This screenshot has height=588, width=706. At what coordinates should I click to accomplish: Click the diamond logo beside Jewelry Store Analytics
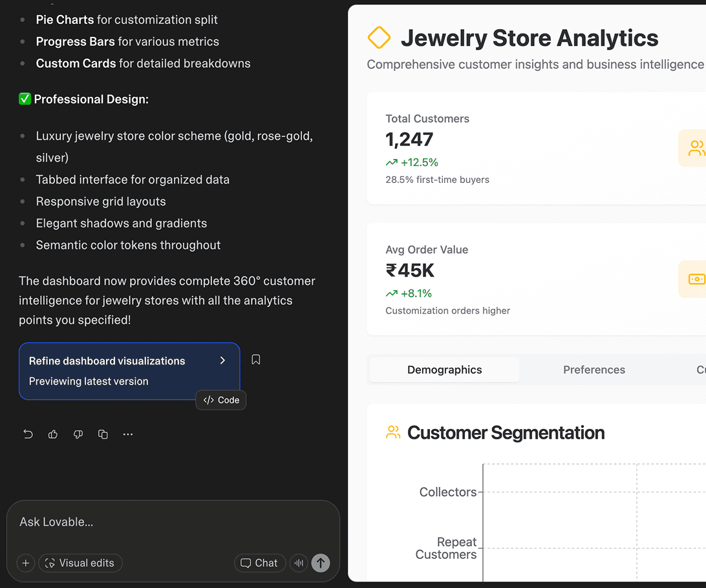coord(379,38)
